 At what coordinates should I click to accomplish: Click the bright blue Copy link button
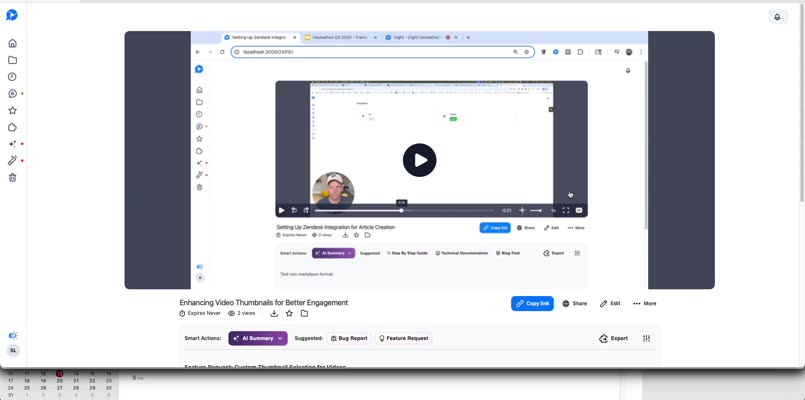(532, 303)
